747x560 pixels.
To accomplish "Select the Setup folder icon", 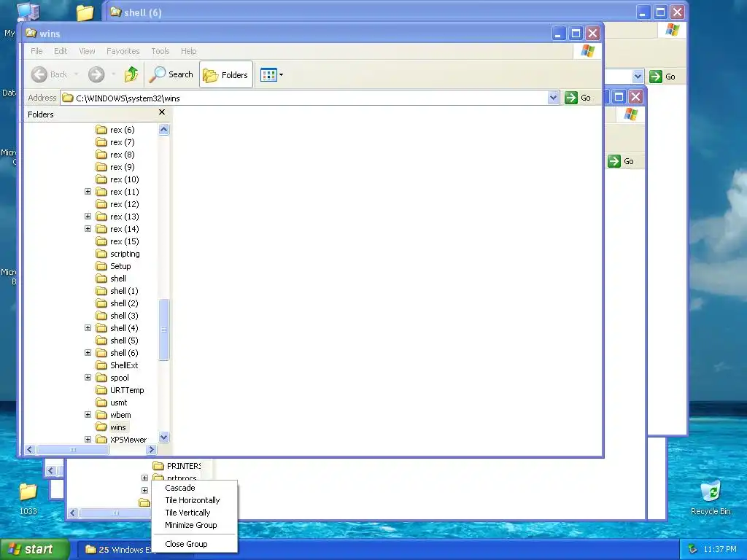I will [x=101, y=265].
